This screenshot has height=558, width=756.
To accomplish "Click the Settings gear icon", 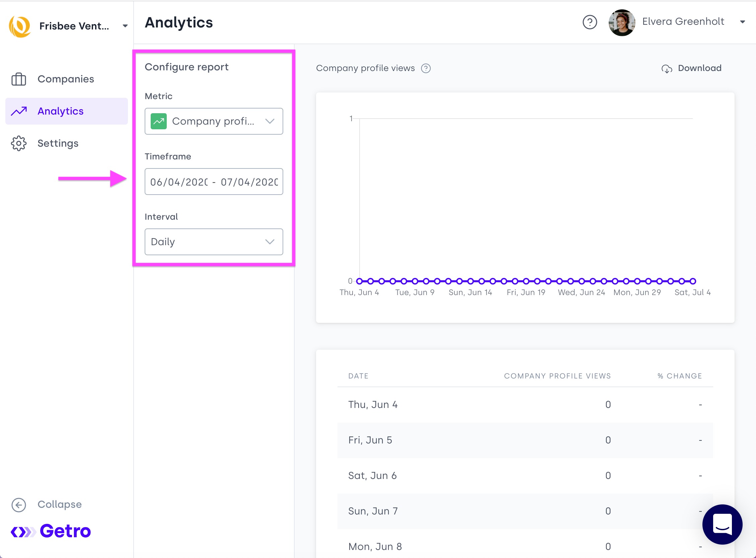I will click(x=18, y=143).
